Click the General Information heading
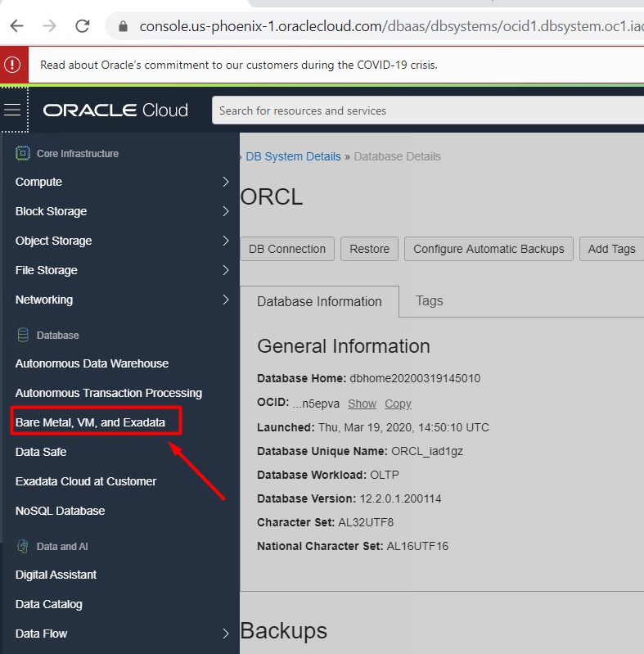 (344, 346)
